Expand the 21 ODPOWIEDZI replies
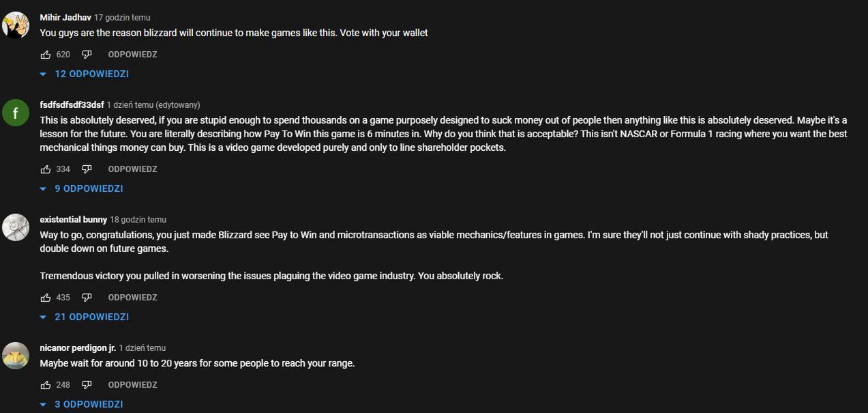The height and width of the screenshot is (413, 868). (85, 317)
